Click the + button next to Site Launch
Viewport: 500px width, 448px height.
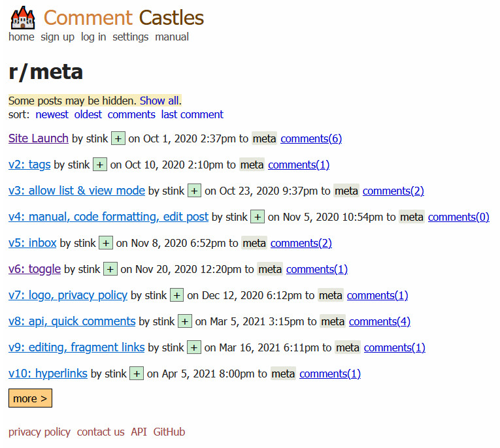tap(118, 138)
